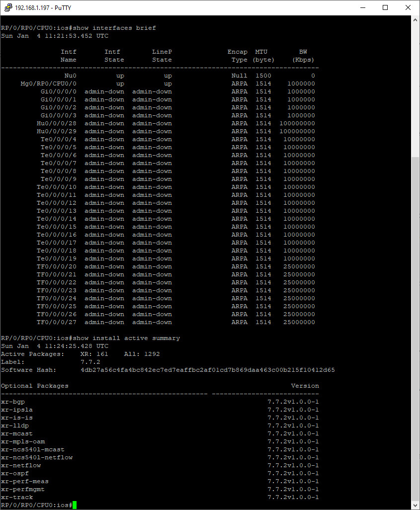Click the scrollbar up arrow
This screenshot has width=420, height=510.
coord(416,19)
